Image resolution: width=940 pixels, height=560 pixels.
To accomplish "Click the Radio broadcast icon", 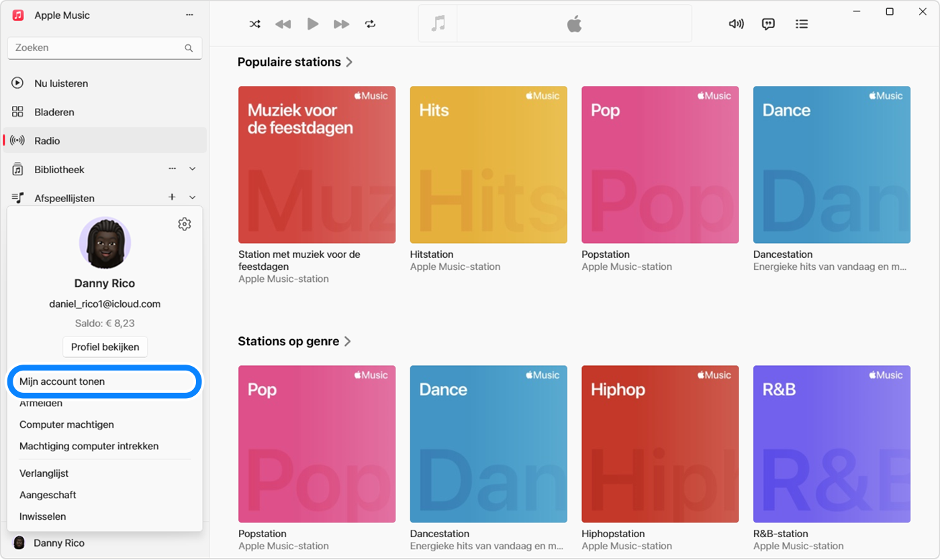I will tap(17, 140).
